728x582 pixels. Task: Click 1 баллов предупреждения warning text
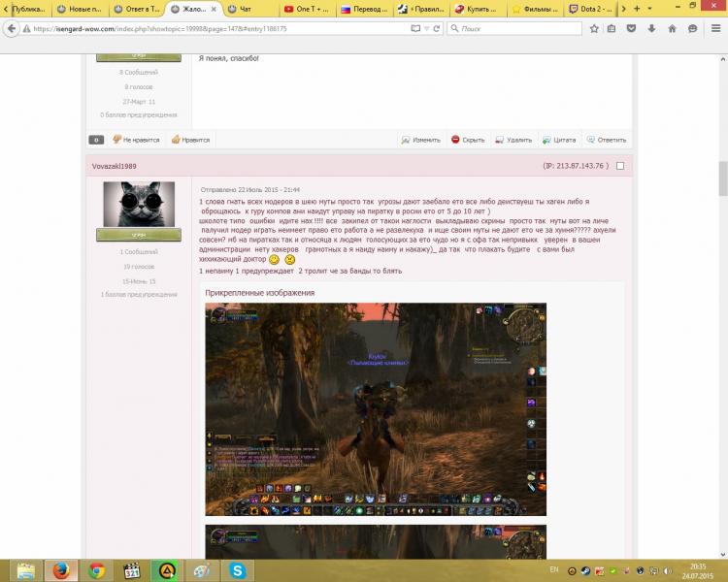click(x=139, y=294)
